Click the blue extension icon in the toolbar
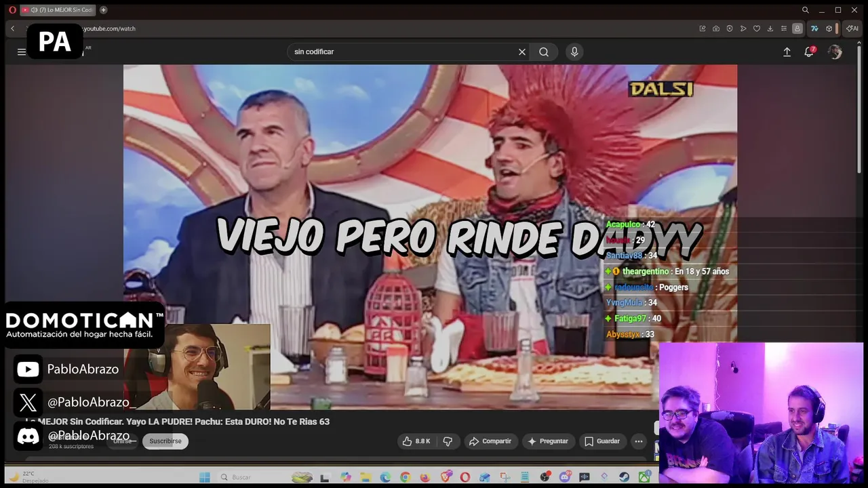 (x=814, y=28)
